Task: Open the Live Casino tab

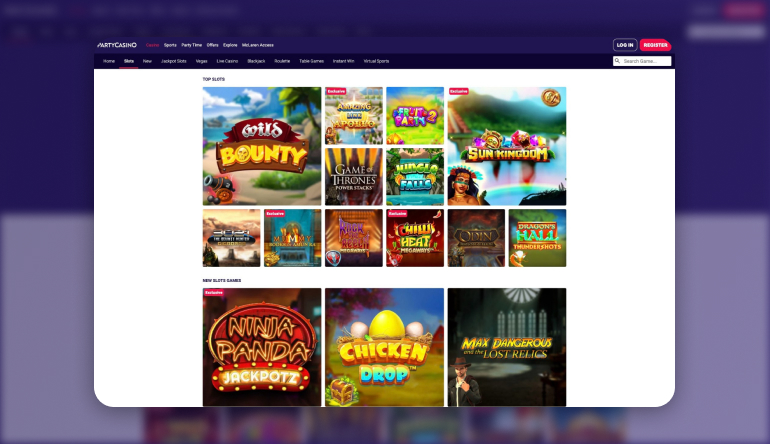Action: pos(227,61)
